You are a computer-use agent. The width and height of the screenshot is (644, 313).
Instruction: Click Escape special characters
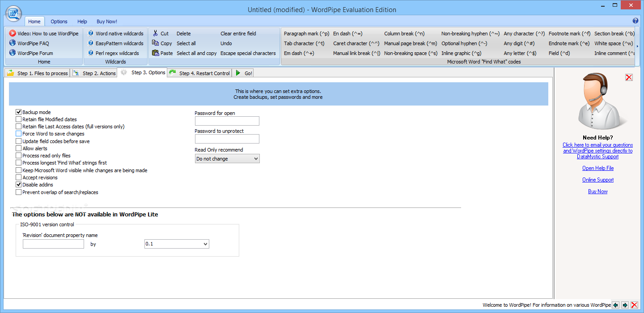[248, 53]
